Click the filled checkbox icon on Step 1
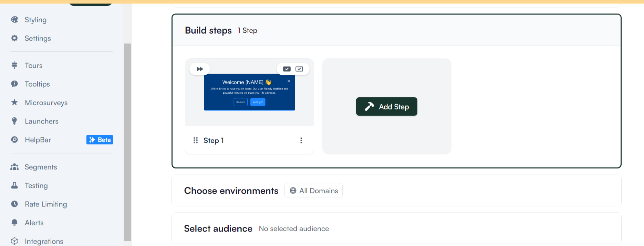Screen dimensions: 644x246 coord(287,69)
